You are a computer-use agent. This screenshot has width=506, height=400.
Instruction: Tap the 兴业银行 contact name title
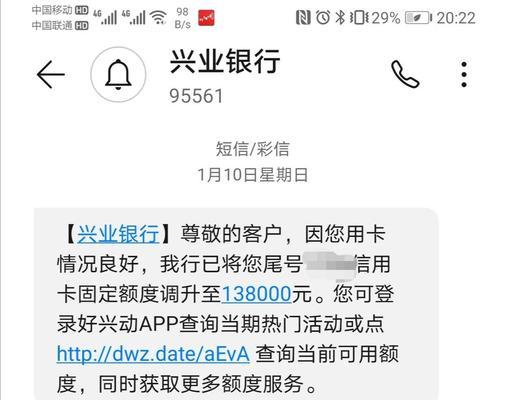225,61
